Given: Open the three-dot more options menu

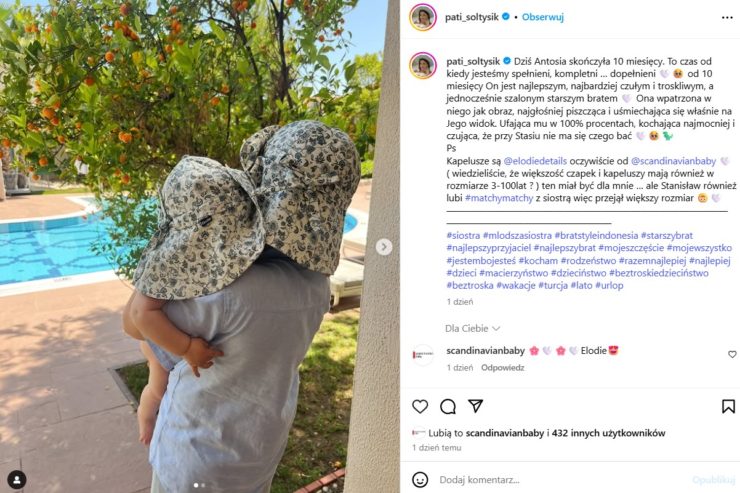Looking at the screenshot, I should pyautogui.click(x=727, y=17).
